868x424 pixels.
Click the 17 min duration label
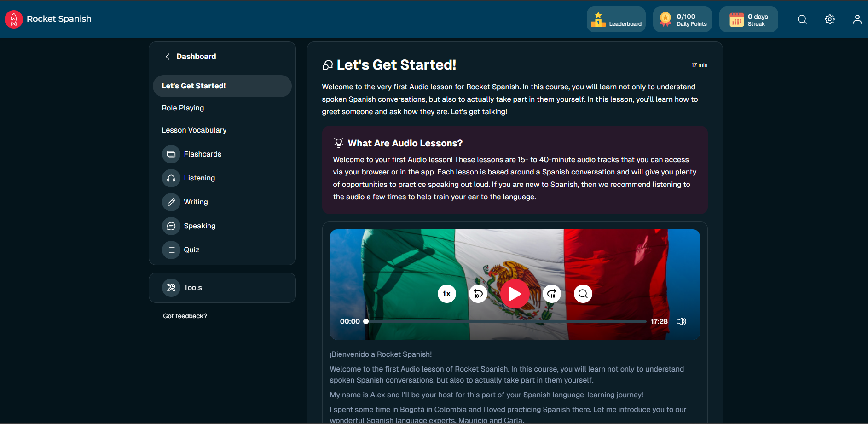[x=699, y=65]
